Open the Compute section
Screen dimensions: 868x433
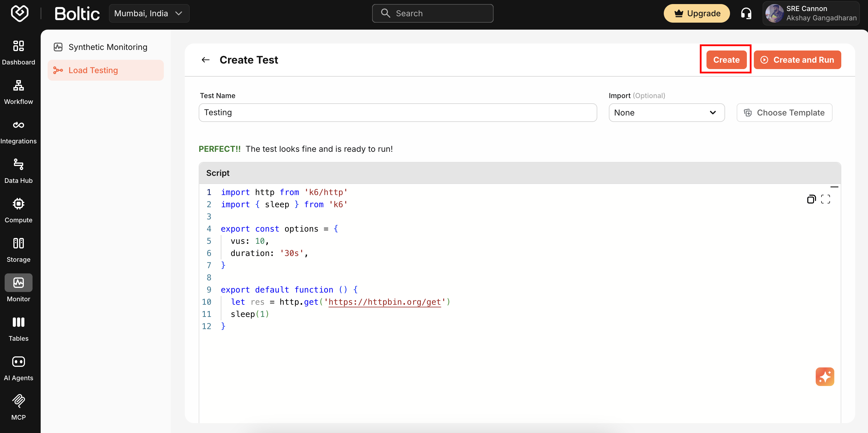(x=19, y=210)
